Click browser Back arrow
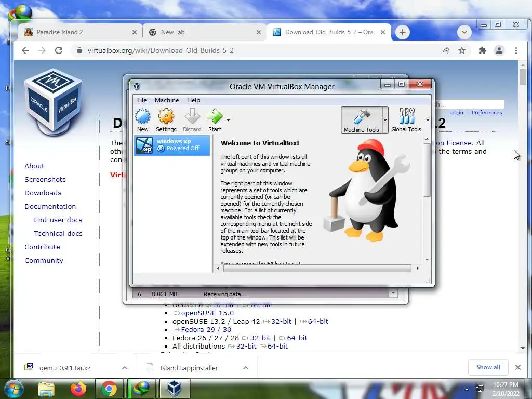 click(x=25, y=50)
